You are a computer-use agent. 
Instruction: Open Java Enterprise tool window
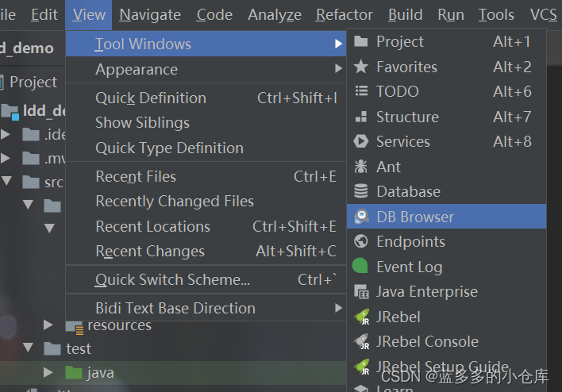tap(446, 292)
